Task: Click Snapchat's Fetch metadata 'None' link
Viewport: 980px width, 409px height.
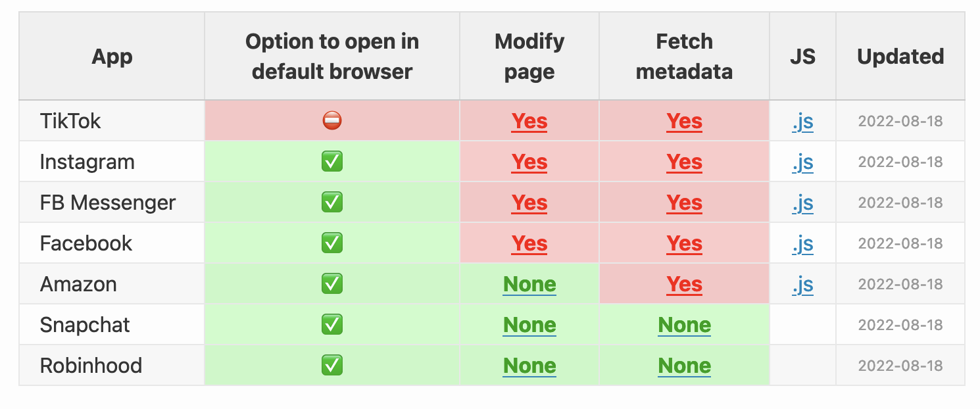Action: (684, 325)
